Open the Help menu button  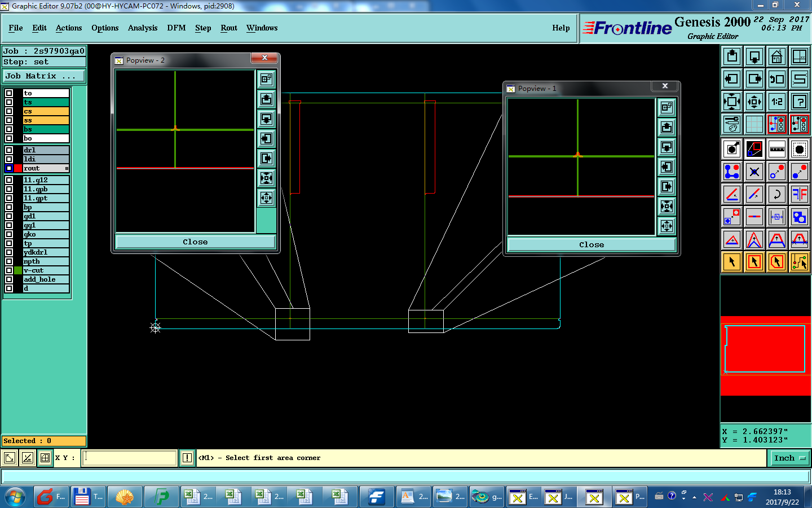(x=561, y=28)
